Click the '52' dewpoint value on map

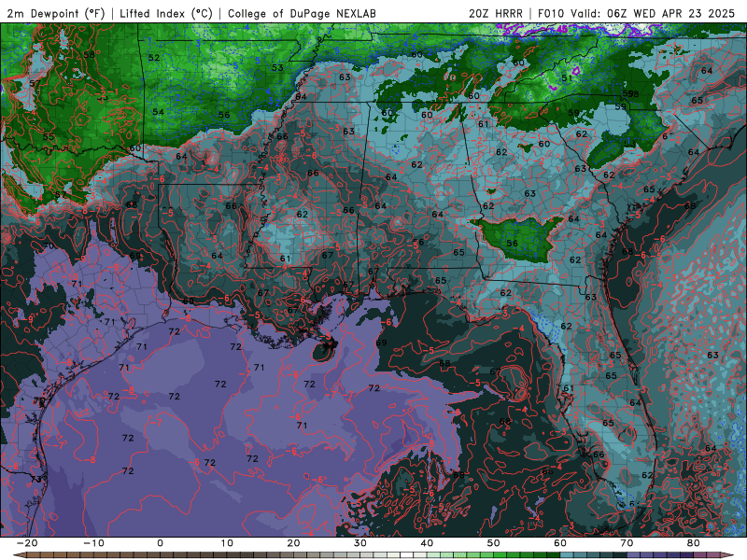point(154,58)
